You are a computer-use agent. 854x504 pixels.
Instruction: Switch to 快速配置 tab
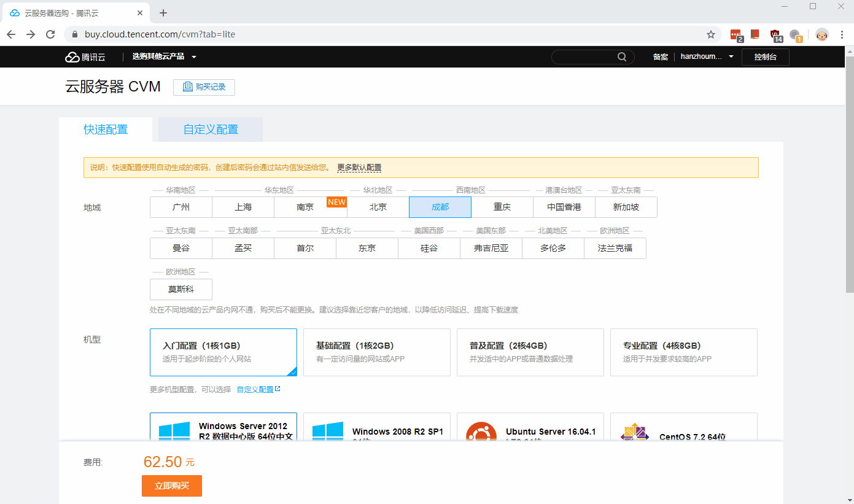pyautogui.click(x=106, y=130)
